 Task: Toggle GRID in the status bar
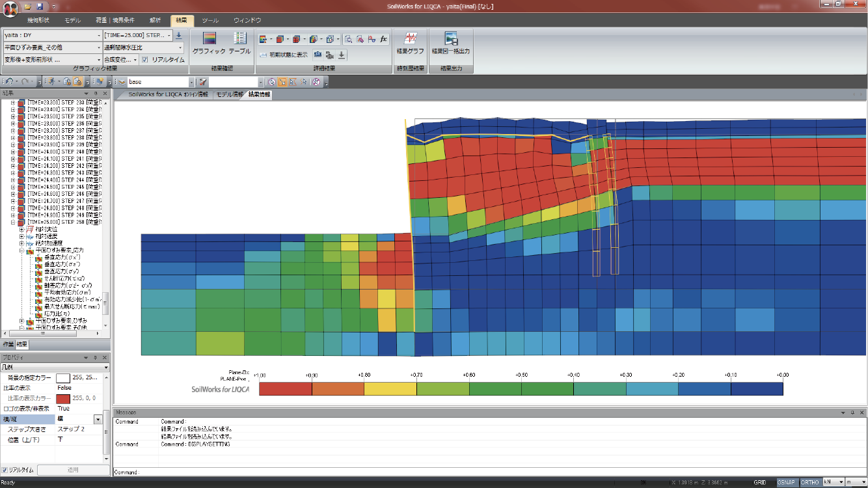(760, 482)
